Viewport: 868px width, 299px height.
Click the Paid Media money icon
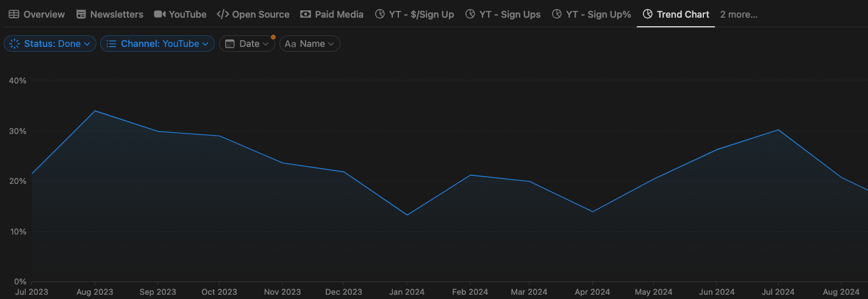click(306, 14)
